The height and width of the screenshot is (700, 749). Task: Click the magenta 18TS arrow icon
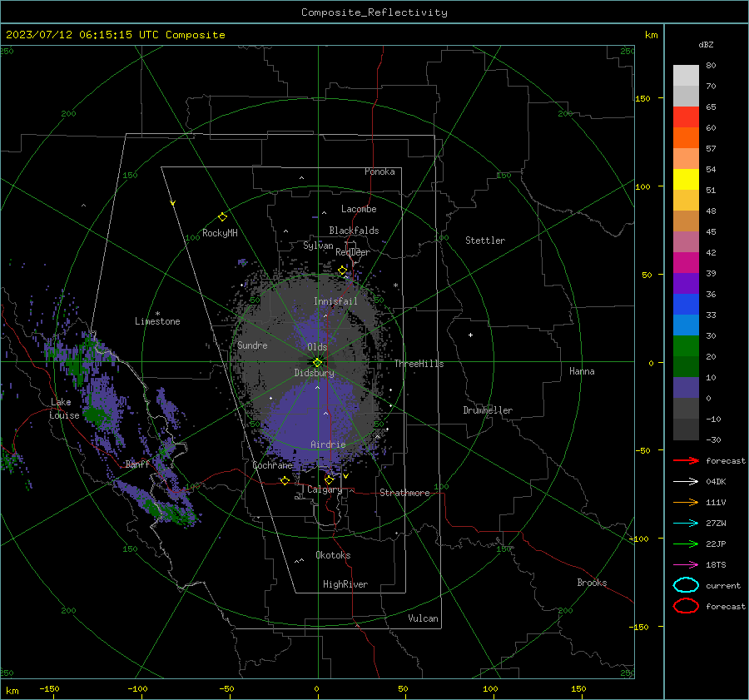tap(686, 565)
